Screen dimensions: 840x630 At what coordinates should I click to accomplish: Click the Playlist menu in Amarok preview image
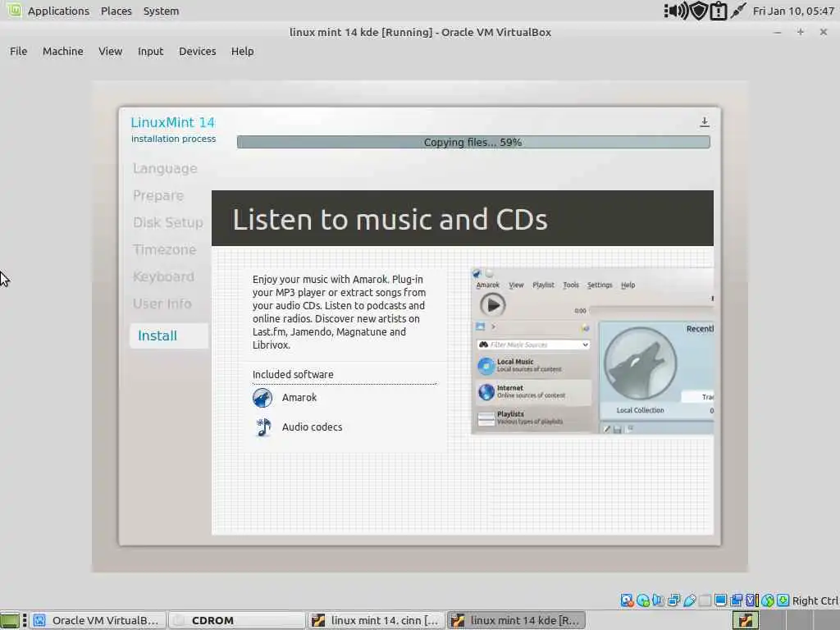[543, 285]
